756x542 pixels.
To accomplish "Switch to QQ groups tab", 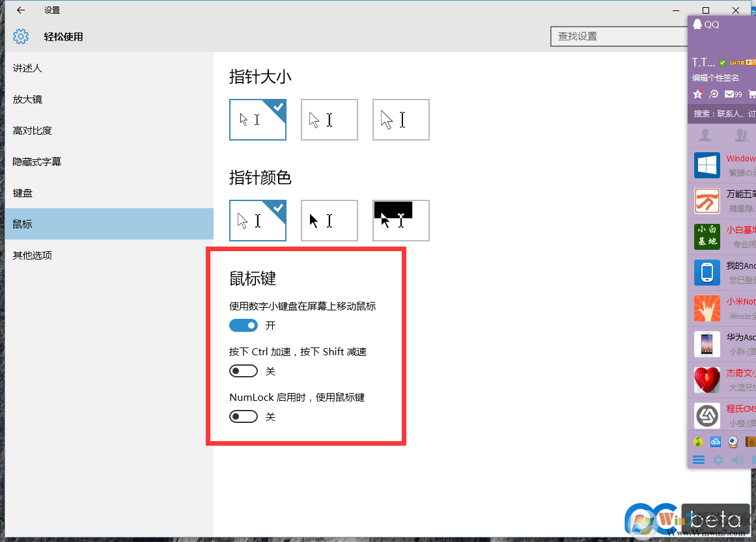I will pos(741,135).
